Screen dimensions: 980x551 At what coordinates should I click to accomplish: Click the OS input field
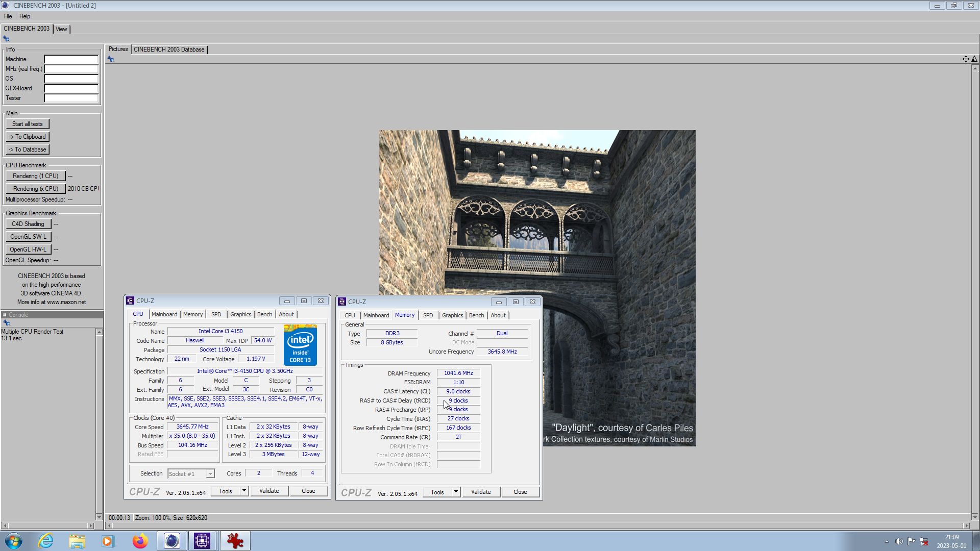[x=71, y=79]
